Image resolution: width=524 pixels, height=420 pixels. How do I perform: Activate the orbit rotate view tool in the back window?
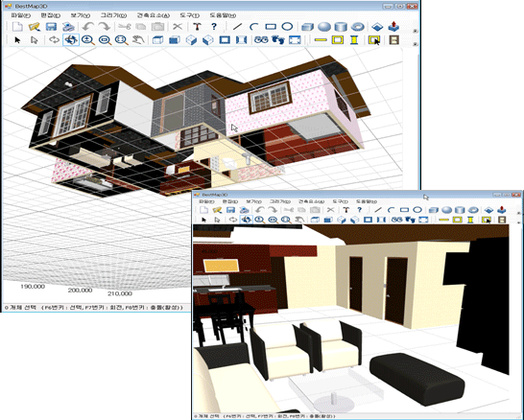[71, 39]
